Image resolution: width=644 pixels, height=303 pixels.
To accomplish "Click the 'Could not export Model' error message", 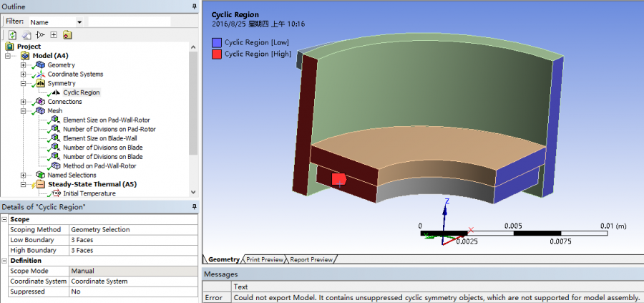I will [x=436, y=298].
